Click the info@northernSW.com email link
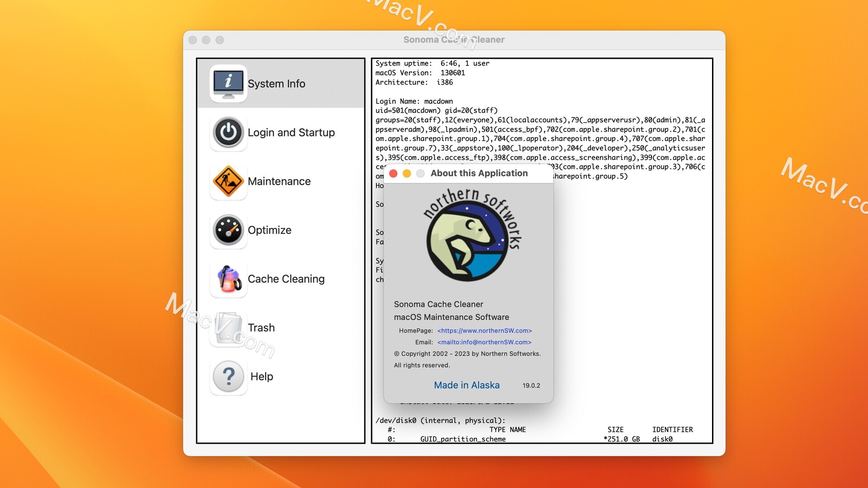 click(x=484, y=342)
